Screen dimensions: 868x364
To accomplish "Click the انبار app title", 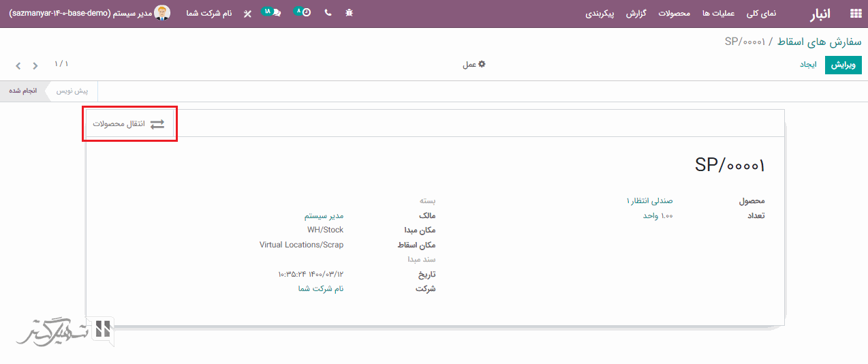I will (x=820, y=14).
